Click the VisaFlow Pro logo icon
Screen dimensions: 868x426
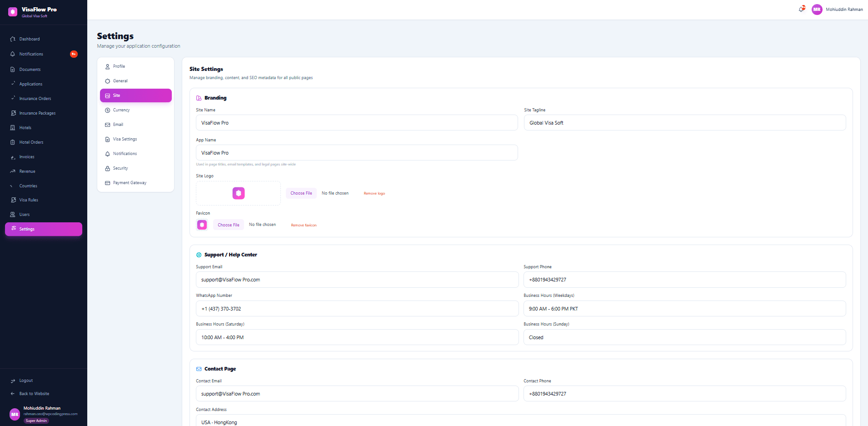pyautogui.click(x=13, y=12)
